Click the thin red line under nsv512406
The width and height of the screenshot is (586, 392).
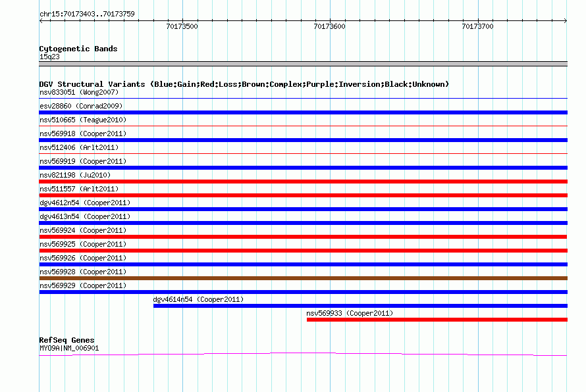[x=303, y=153]
